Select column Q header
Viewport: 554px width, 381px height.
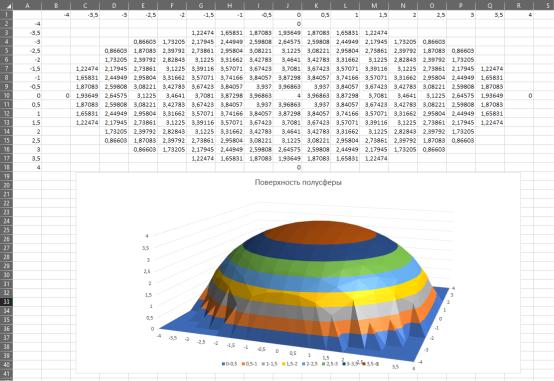[490, 5]
